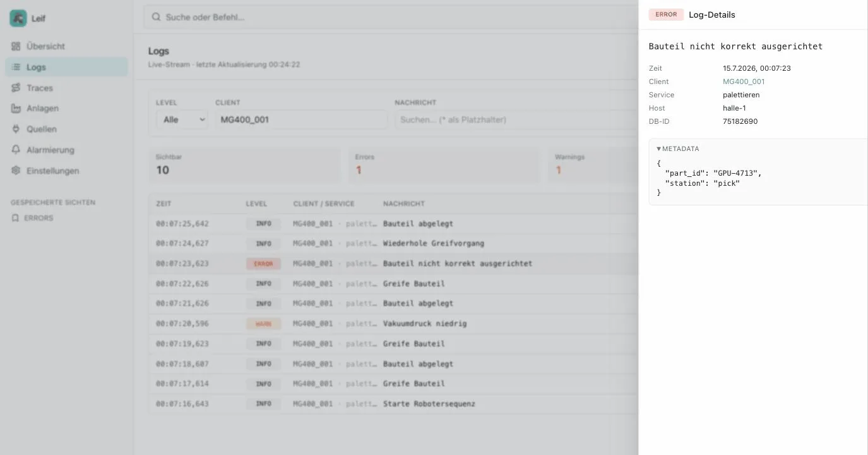
Task: Navigate to Quellen
Action: click(66, 129)
